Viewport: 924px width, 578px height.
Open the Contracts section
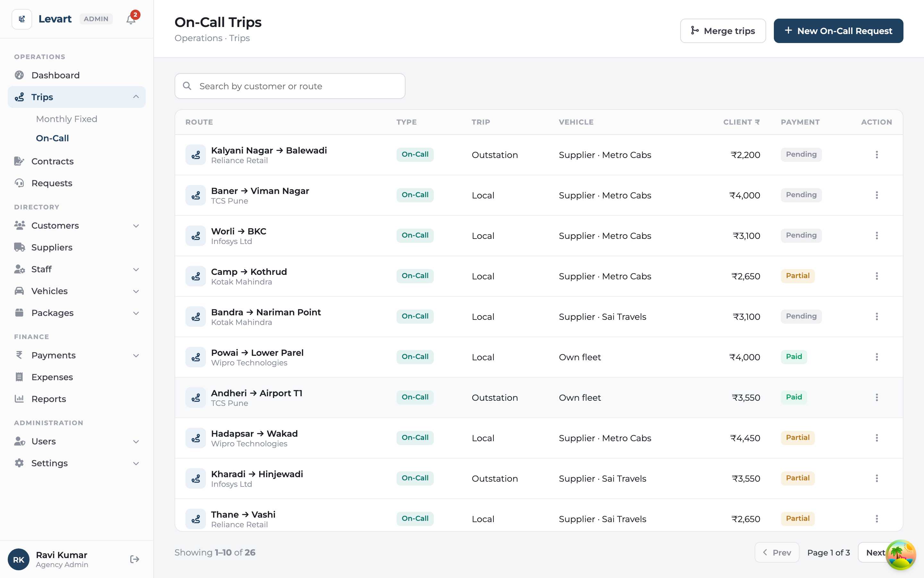tap(76, 161)
